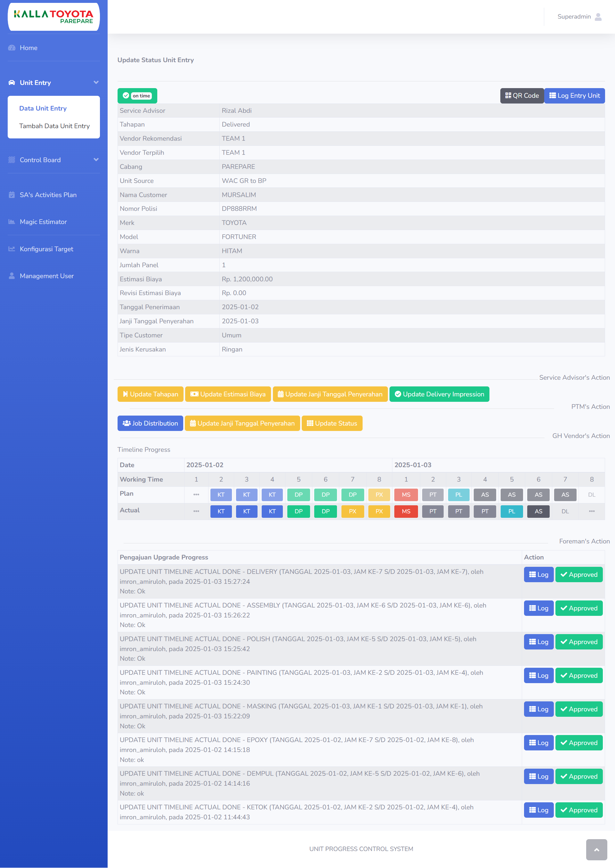The height and width of the screenshot is (868, 615).
Task: Click Konfigurasi Target chart-line icon
Action: (12, 249)
